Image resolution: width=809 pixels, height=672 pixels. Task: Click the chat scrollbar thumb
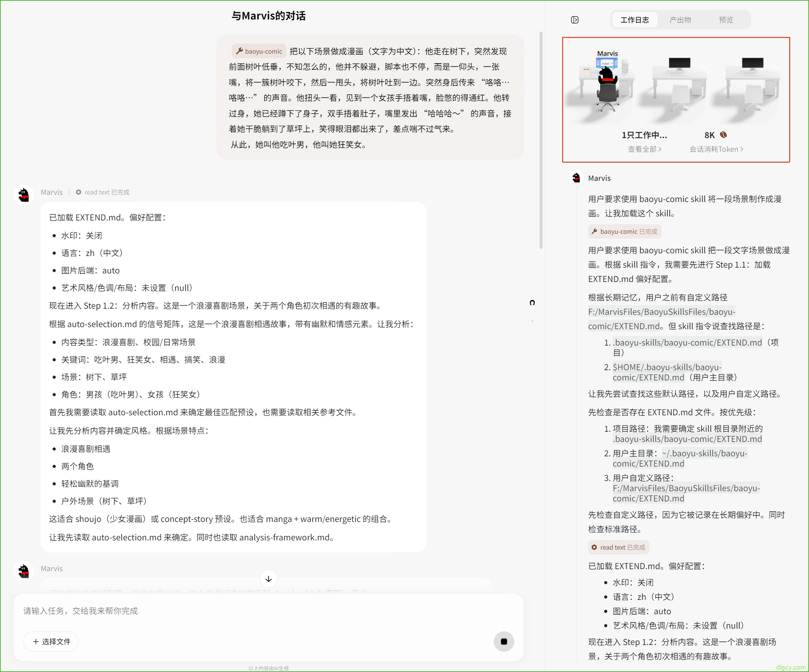pos(541,140)
